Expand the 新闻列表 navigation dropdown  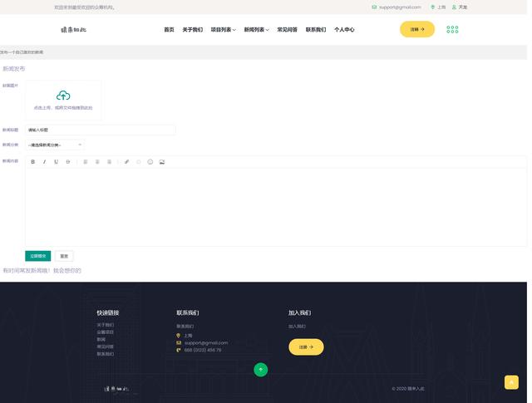click(x=257, y=30)
